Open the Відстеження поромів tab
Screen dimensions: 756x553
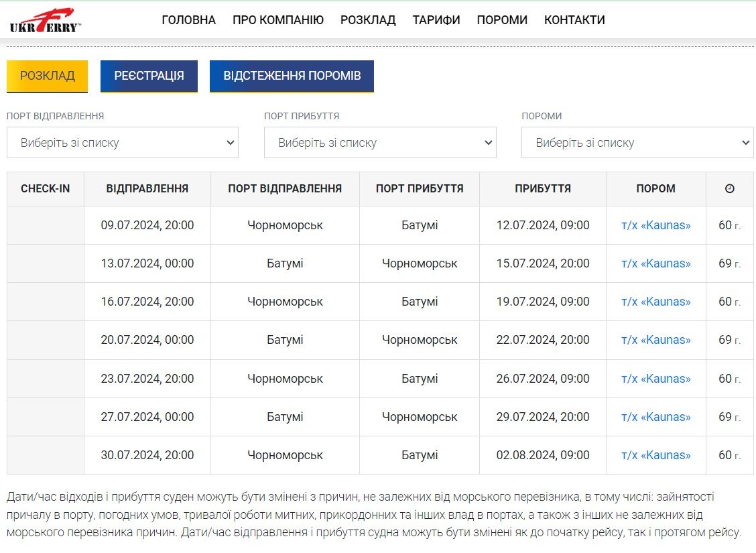tap(292, 76)
